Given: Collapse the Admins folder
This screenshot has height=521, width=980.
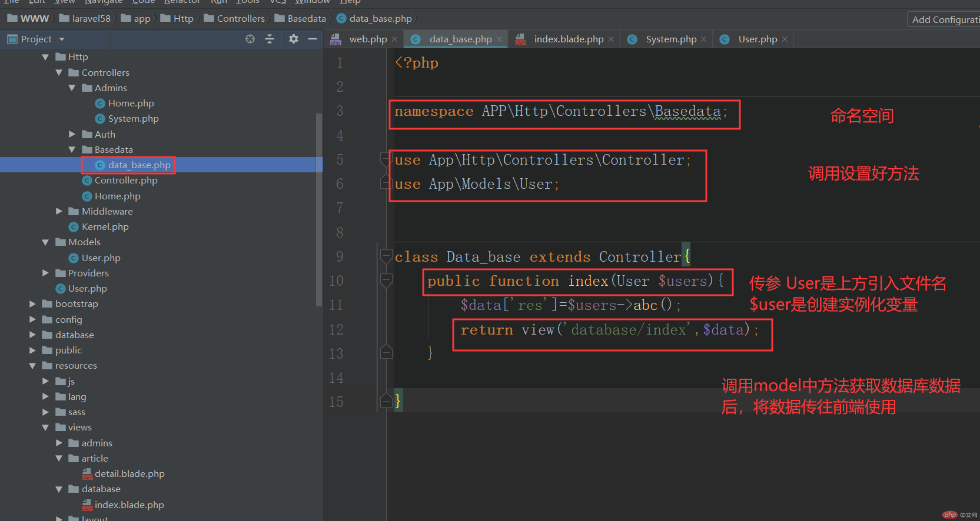Looking at the screenshot, I should tap(72, 88).
